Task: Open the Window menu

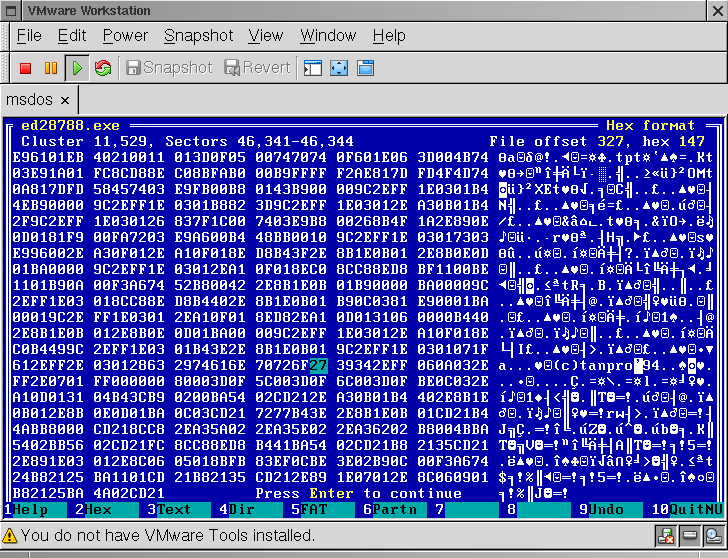Action: pos(328,36)
